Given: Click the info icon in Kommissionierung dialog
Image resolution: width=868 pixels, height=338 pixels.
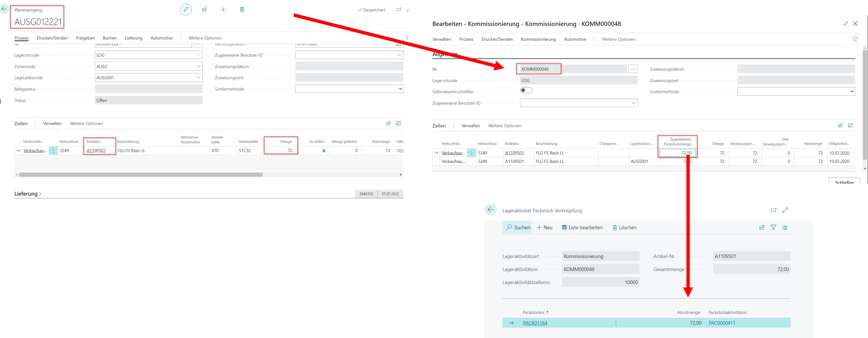Looking at the screenshot, I should (x=855, y=39).
